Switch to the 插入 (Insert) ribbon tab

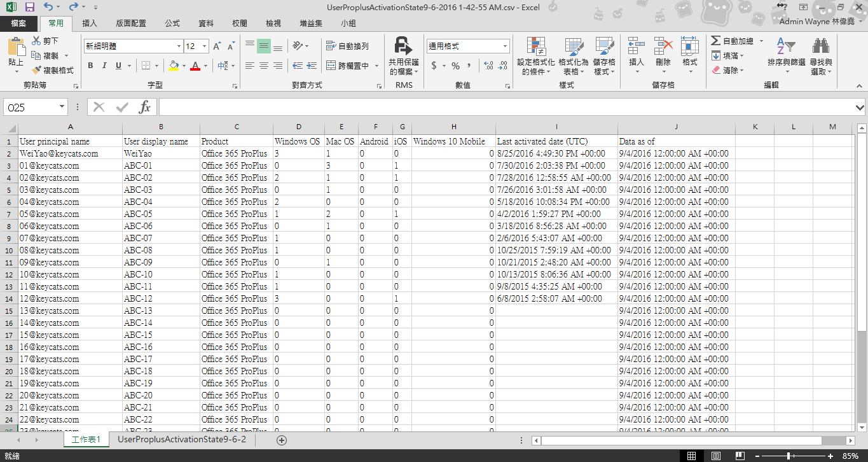(90, 24)
